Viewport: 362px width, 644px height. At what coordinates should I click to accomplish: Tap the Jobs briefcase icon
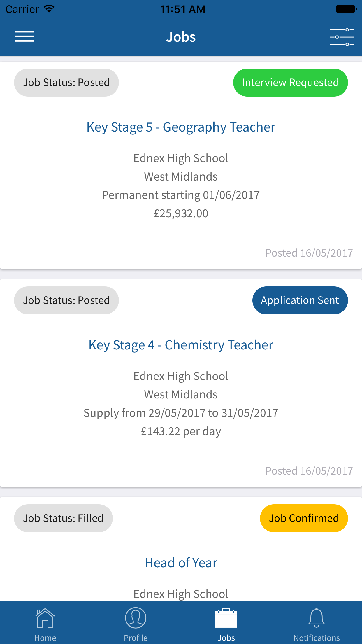226,618
